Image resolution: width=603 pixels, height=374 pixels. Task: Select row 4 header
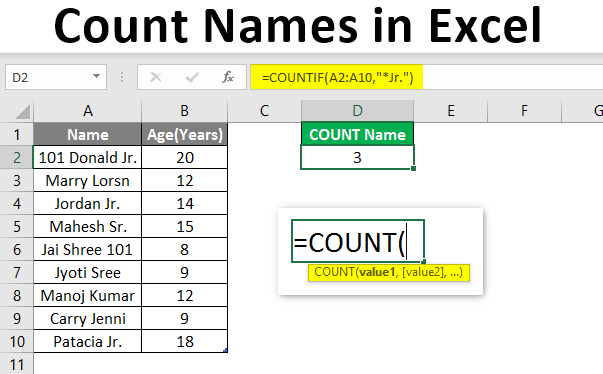pyautogui.click(x=17, y=203)
